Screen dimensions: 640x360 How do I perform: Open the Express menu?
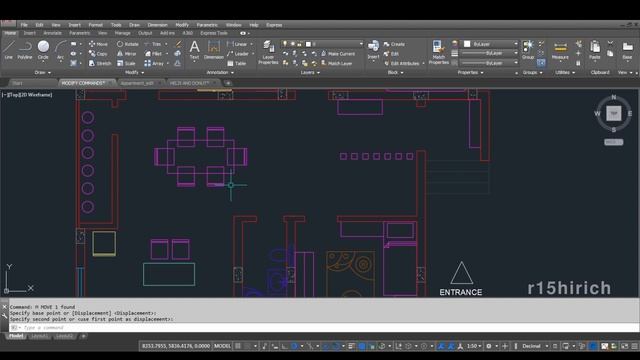(x=274, y=25)
